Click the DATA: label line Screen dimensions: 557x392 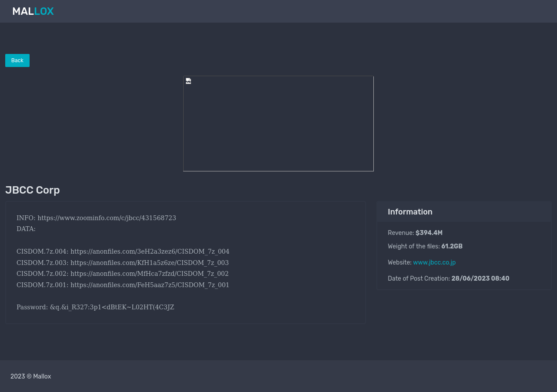[x=26, y=229]
